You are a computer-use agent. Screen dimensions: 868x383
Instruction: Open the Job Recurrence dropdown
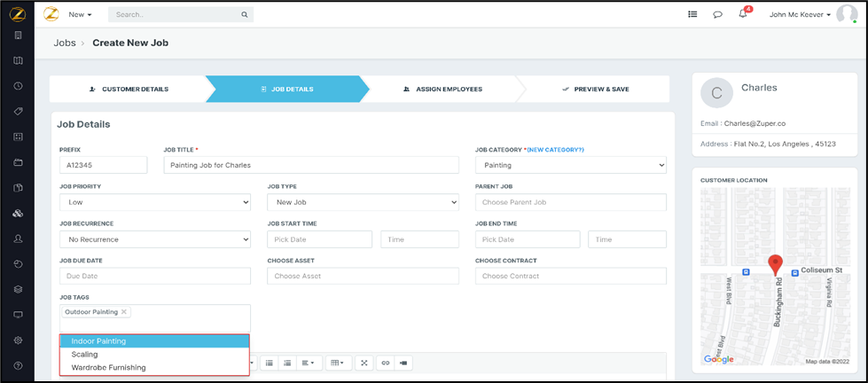(x=154, y=239)
